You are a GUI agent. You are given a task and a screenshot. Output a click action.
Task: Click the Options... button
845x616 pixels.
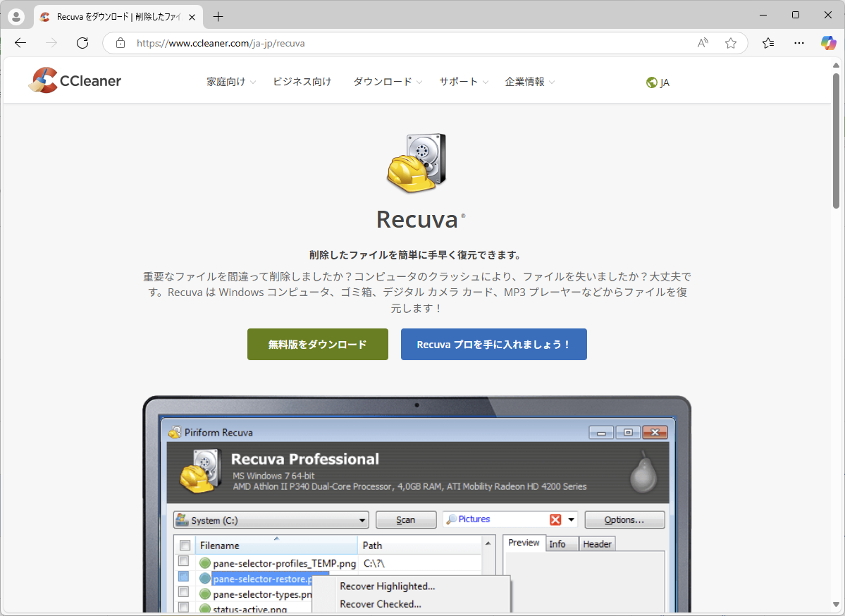624,519
